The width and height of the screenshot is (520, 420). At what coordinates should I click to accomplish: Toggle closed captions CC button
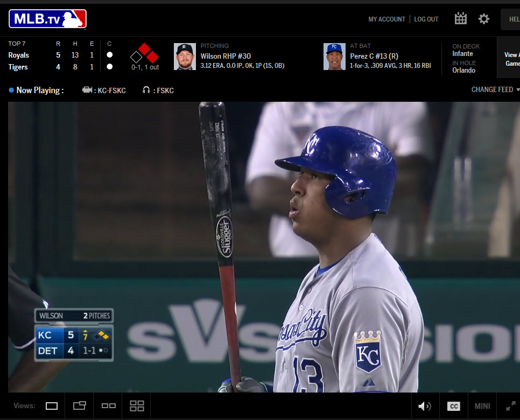(453, 406)
